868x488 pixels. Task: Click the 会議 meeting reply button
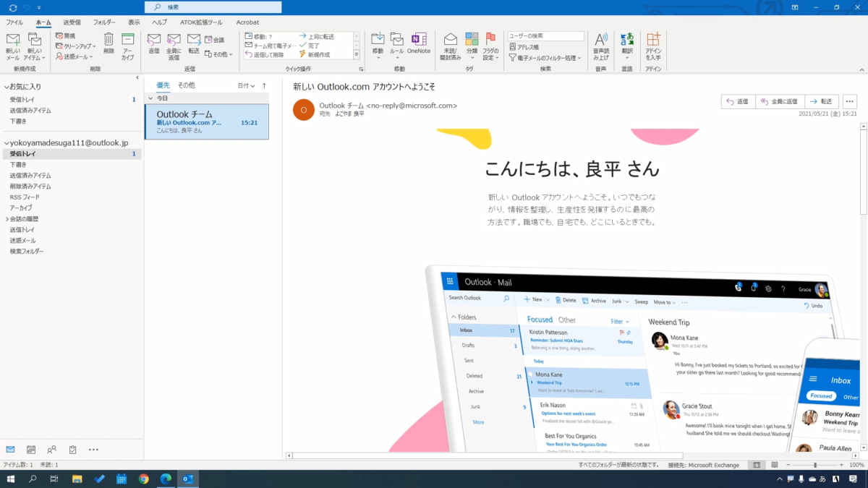click(215, 40)
